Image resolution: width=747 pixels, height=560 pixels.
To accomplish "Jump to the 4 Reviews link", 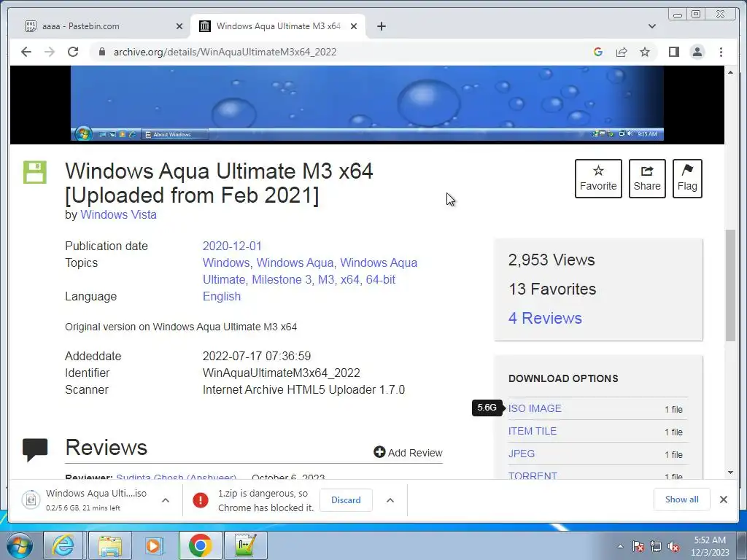I will (545, 318).
